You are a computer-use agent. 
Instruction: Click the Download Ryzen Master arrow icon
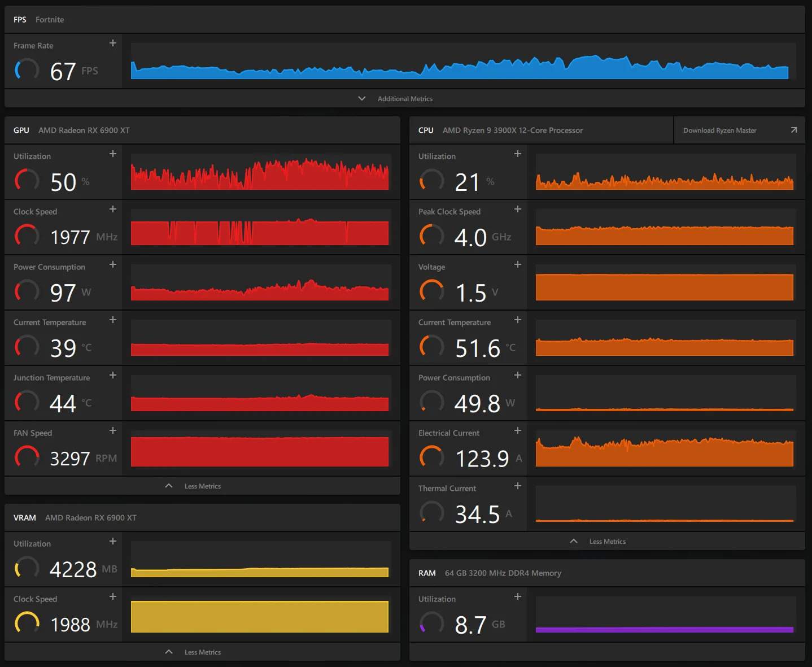[x=794, y=130]
